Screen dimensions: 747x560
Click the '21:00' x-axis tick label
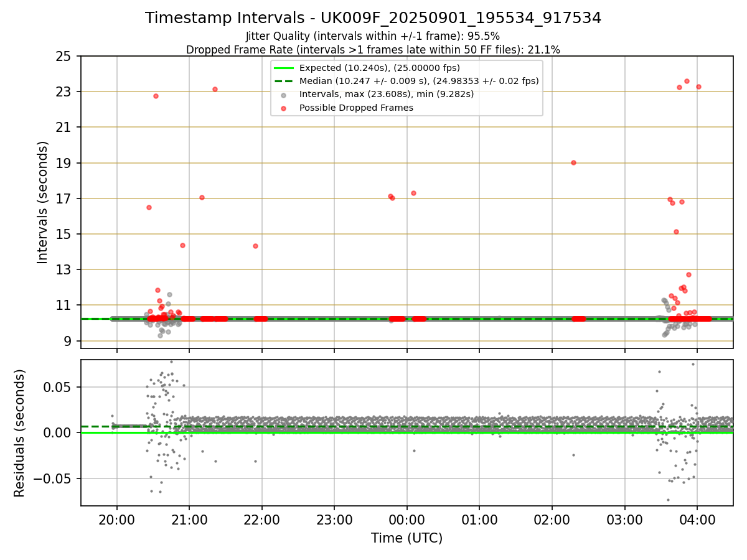pos(189,520)
